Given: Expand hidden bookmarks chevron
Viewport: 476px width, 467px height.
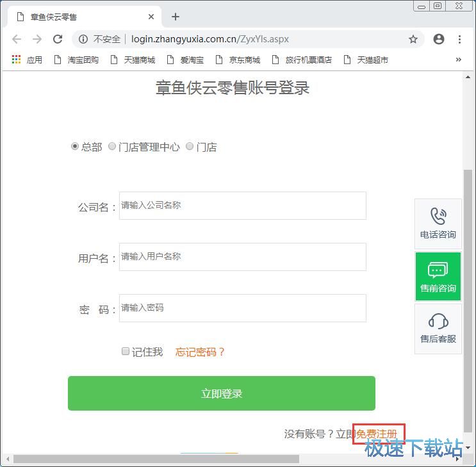Looking at the screenshot, I should tap(459, 60).
